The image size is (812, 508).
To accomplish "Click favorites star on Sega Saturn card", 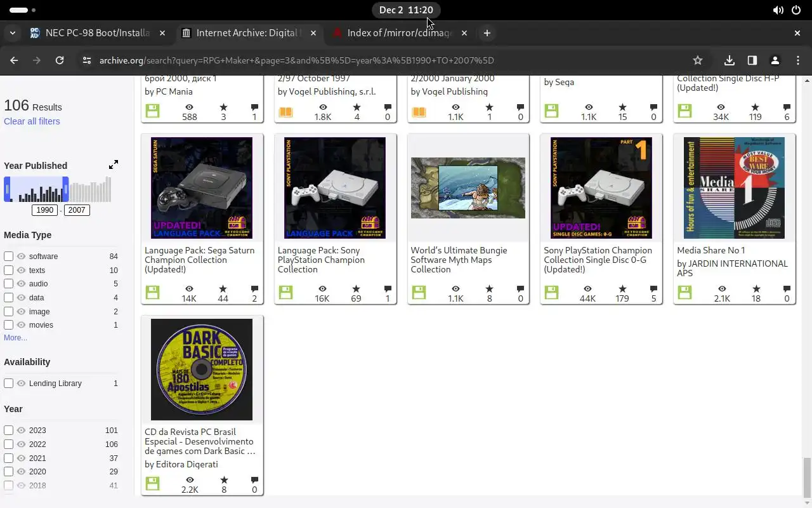I will pos(223,289).
